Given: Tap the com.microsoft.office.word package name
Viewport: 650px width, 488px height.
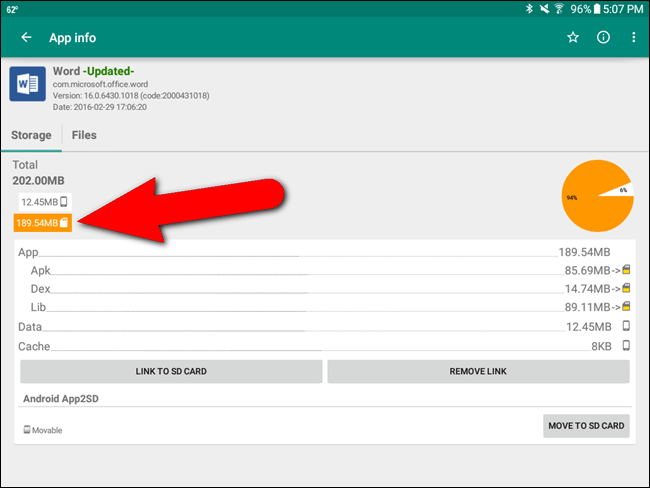Looking at the screenshot, I should click(x=100, y=84).
